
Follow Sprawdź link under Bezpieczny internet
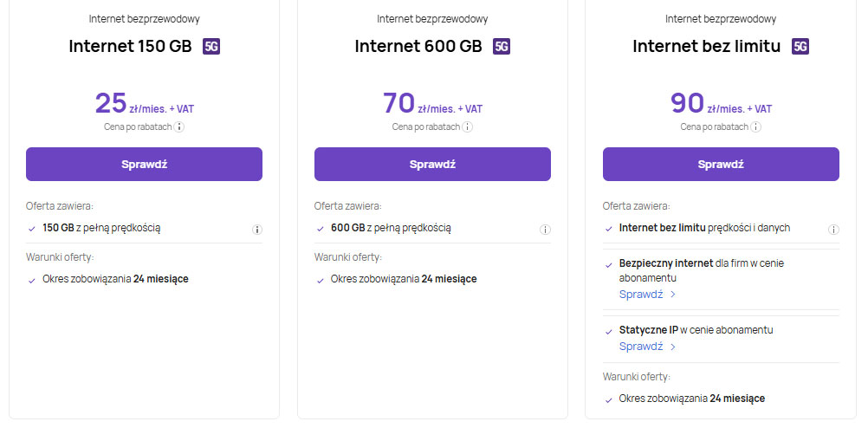point(647,295)
